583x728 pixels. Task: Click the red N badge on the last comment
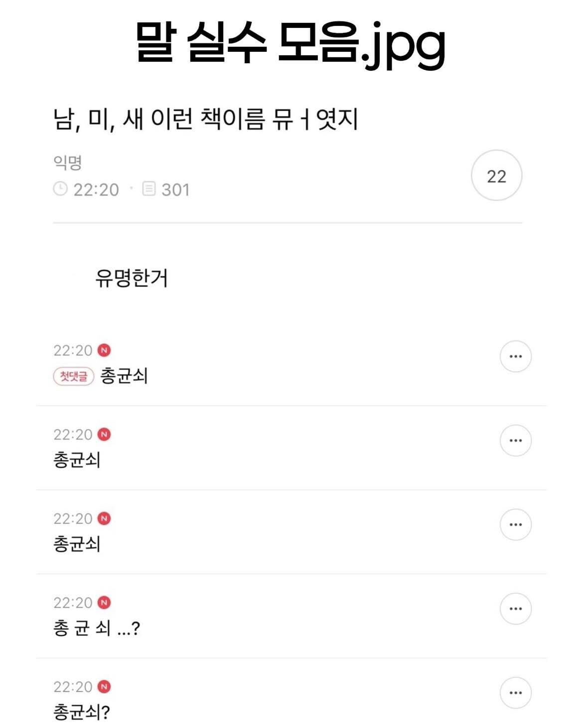tap(104, 687)
